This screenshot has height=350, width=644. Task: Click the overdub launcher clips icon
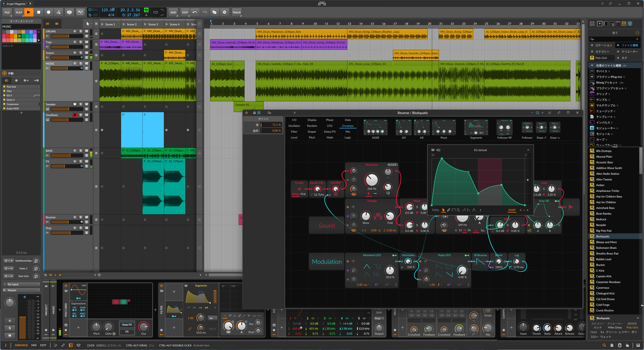pos(69,12)
